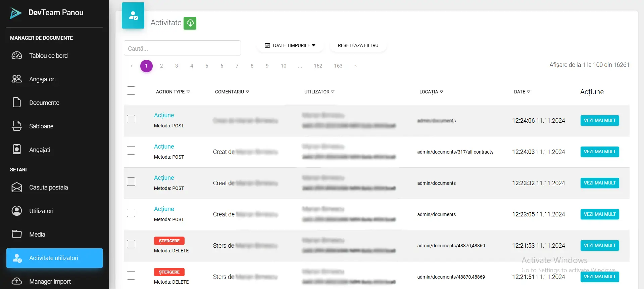The width and height of the screenshot is (644, 289).
Task: Open Tablou de bord dashboard icon
Action: (x=16, y=55)
